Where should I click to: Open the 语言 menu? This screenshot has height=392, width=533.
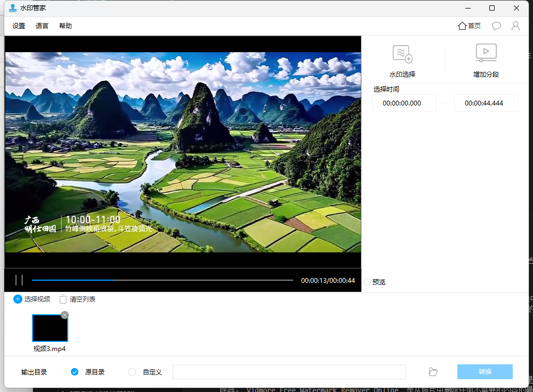[x=42, y=26]
